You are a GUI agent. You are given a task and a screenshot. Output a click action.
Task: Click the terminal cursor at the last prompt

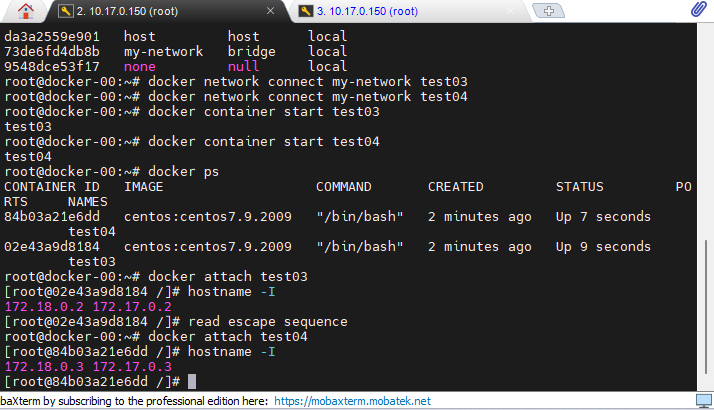(192, 382)
